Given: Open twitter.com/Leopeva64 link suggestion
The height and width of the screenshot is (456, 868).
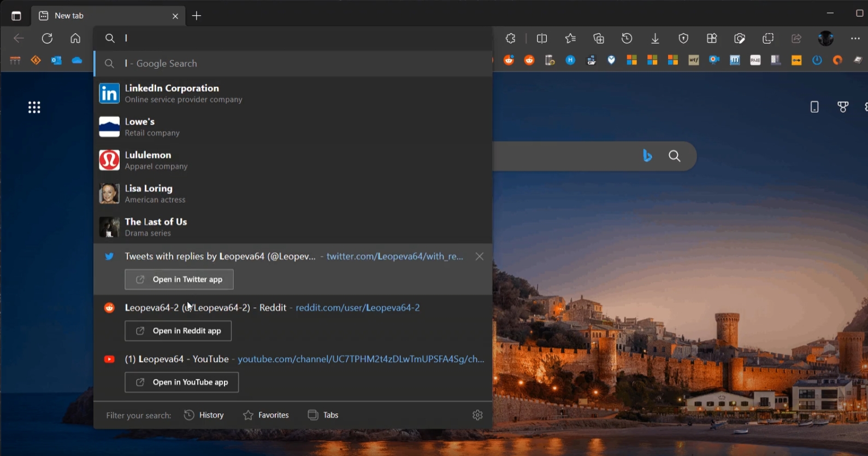Looking at the screenshot, I should click(x=394, y=256).
